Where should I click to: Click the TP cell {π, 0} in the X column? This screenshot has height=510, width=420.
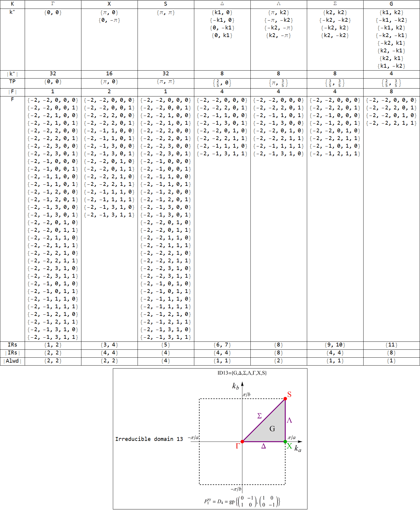pos(109,82)
